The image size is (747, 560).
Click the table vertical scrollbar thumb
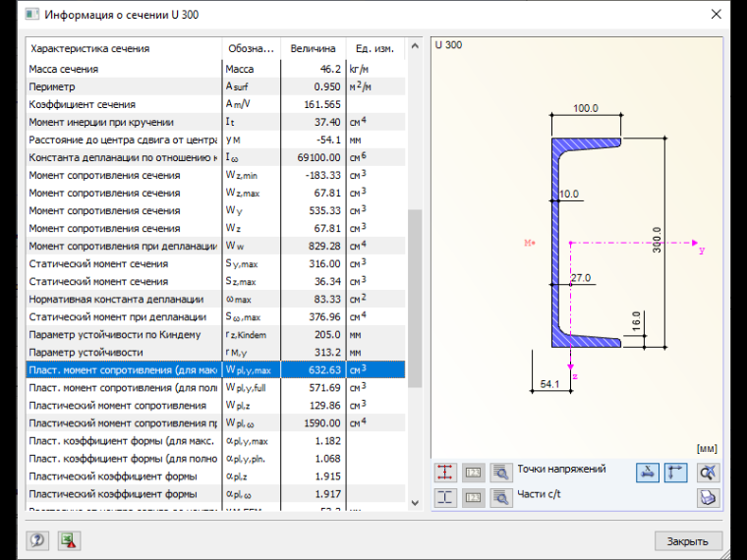[415, 298]
